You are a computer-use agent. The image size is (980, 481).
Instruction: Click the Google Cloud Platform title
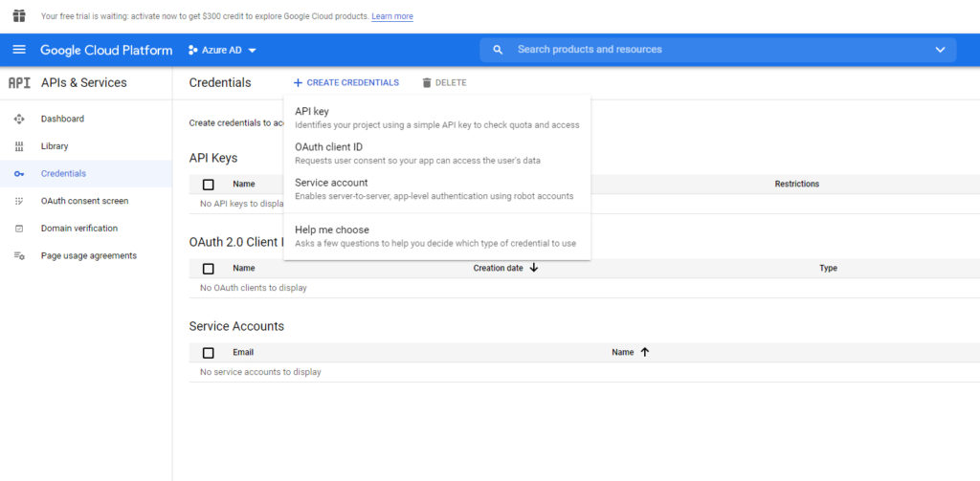pyautogui.click(x=106, y=50)
